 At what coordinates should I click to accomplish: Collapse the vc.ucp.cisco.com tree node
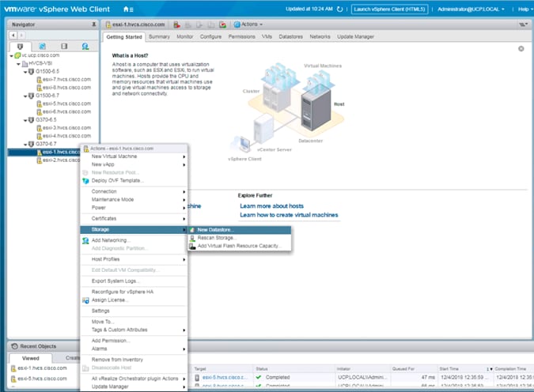coord(12,55)
